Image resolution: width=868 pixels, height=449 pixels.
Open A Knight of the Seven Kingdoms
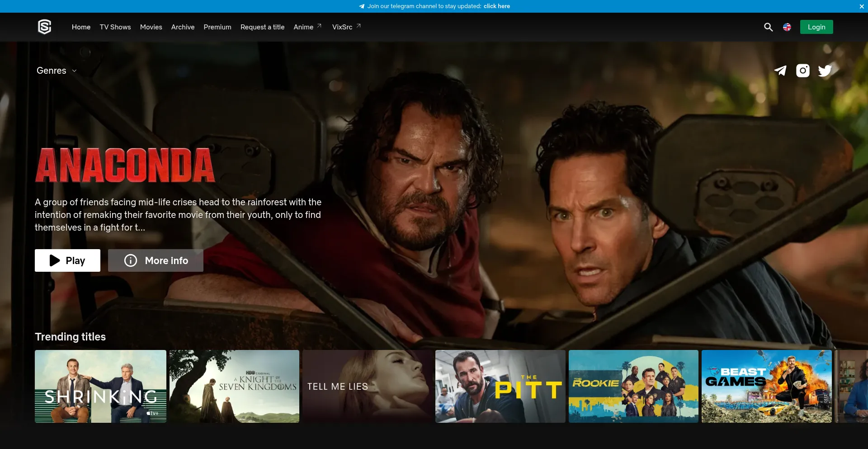234,387
